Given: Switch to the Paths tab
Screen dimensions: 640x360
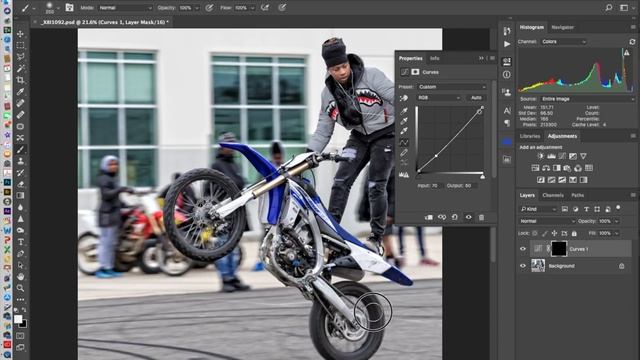Looking at the screenshot, I should (577, 195).
